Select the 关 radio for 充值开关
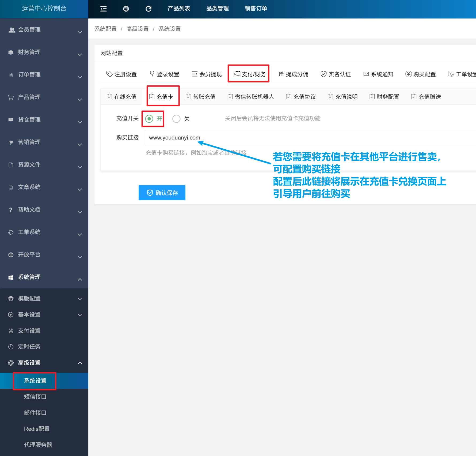476x456 pixels. 176,119
